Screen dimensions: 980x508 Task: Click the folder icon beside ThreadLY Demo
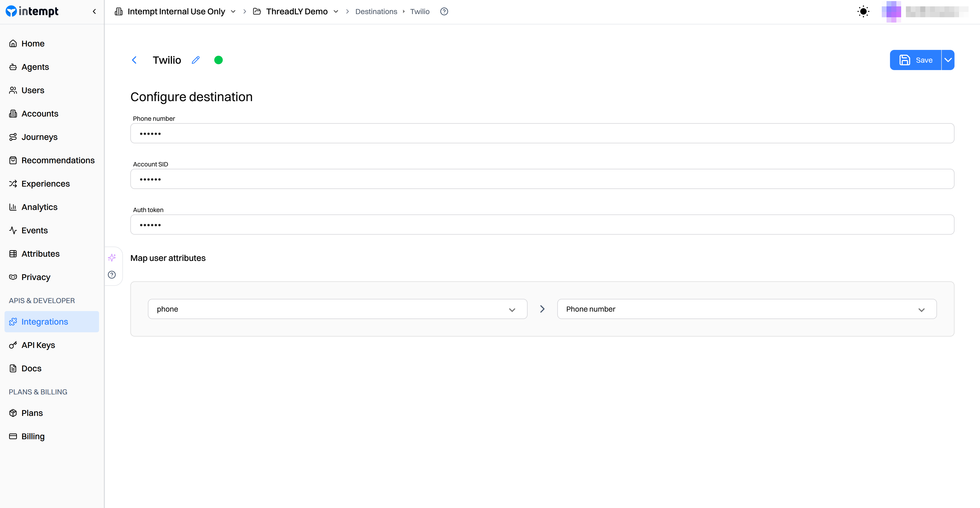click(257, 11)
